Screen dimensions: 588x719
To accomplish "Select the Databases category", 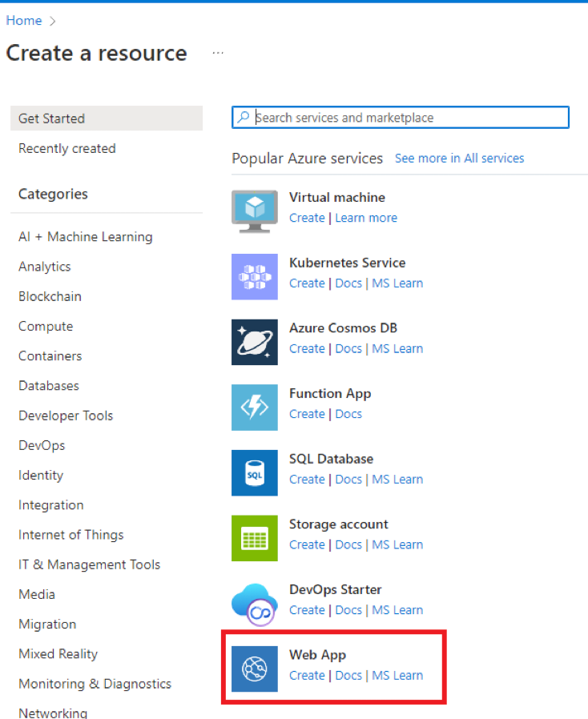I will tap(49, 386).
